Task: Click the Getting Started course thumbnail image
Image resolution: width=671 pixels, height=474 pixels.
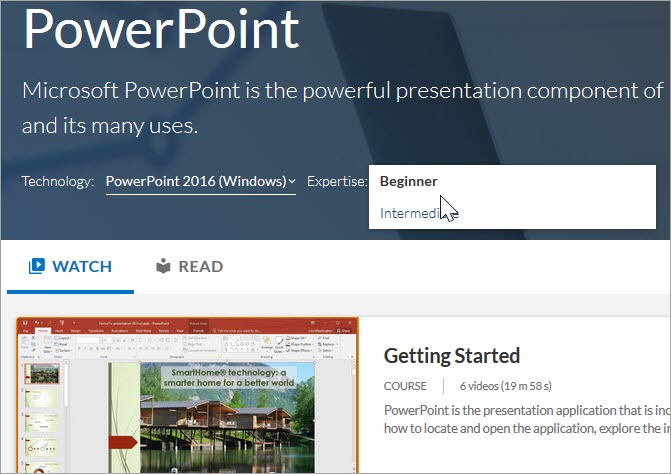Action: [x=187, y=396]
